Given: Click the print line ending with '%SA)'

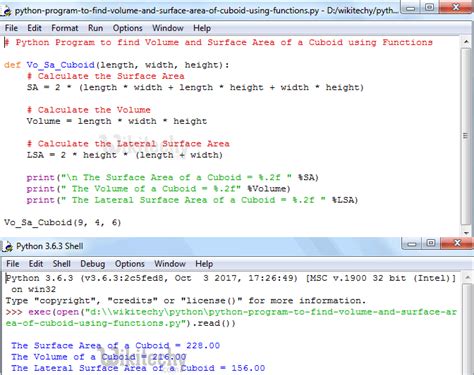Looking at the screenshot, I should coord(173,178).
